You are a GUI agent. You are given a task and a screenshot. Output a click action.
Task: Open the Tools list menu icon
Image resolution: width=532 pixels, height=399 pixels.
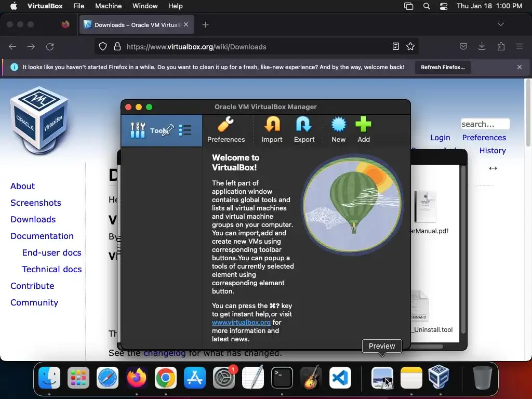tap(185, 130)
